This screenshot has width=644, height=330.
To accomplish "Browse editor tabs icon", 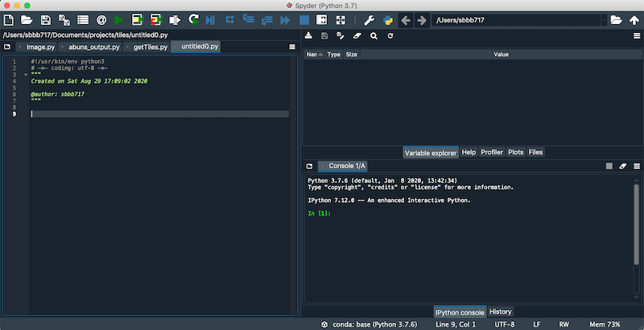I will click(7, 47).
